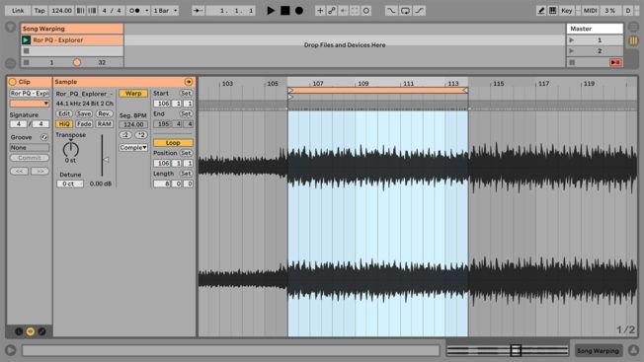The image size is (644, 362).
Task: Click the nudge backward << button
Action: tap(20, 171)
